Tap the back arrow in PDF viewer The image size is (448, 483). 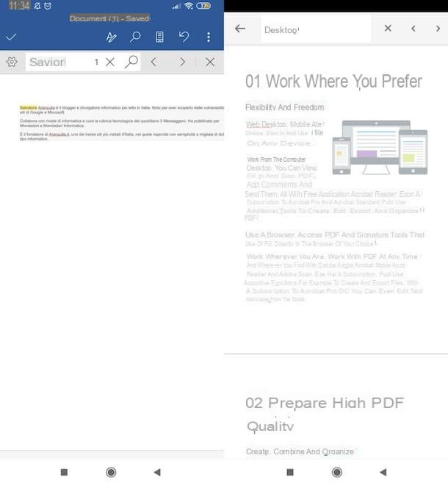[x=240, y=29]
